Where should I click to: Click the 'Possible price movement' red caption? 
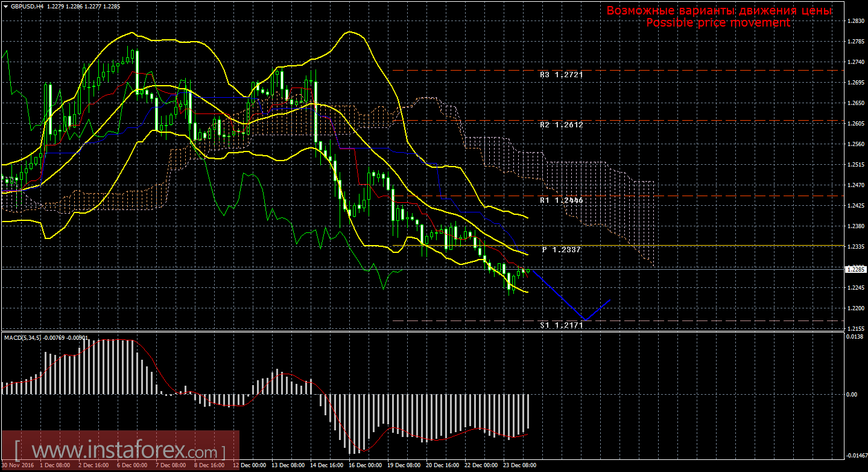tap(718, 23)
